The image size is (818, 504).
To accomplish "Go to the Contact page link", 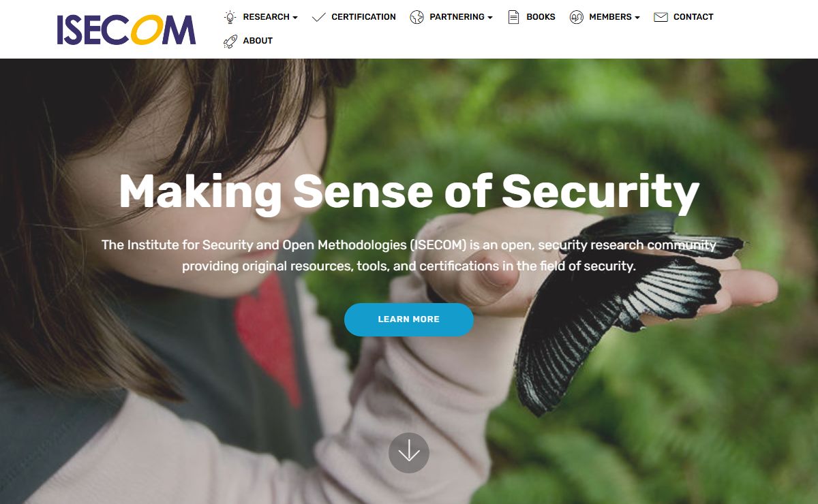I will 693,17.
